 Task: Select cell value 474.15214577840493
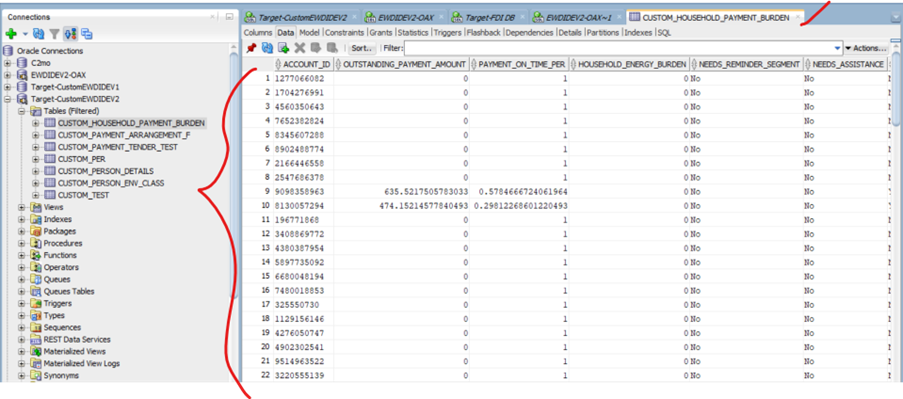pyautogui.click(x=424, y=205)
